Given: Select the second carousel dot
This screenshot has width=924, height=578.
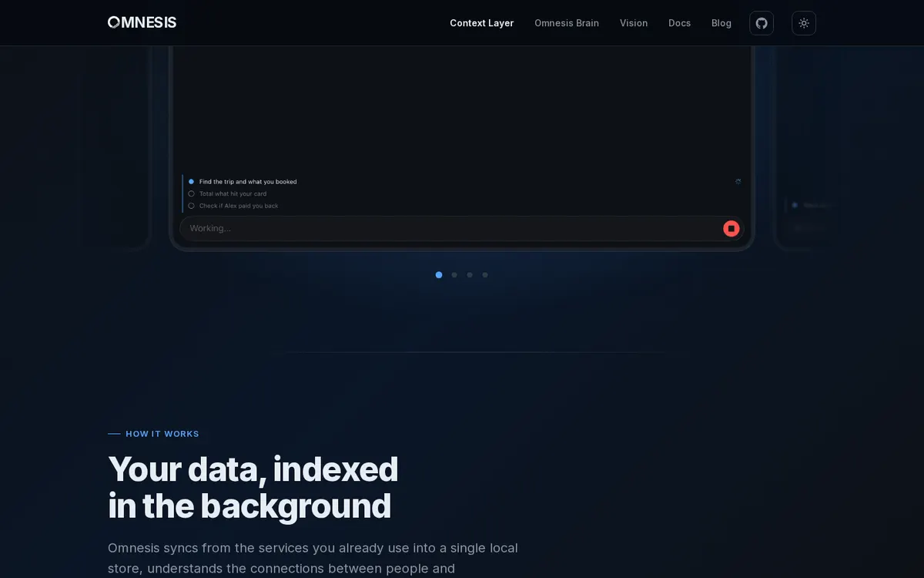Looking at the screenshot, I should [x=454, y=274].
